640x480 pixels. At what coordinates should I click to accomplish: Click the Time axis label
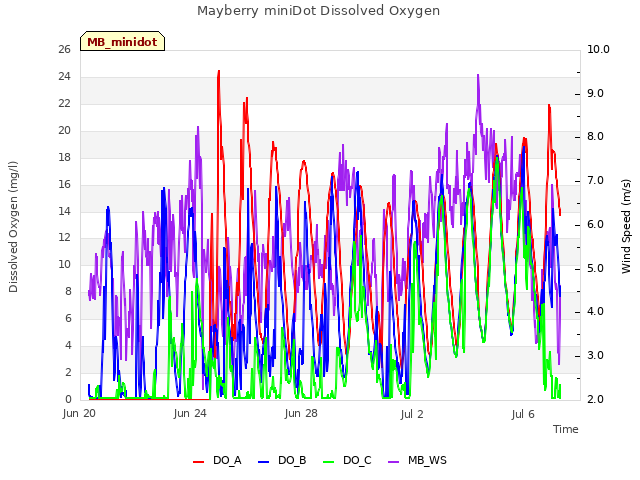566,429
